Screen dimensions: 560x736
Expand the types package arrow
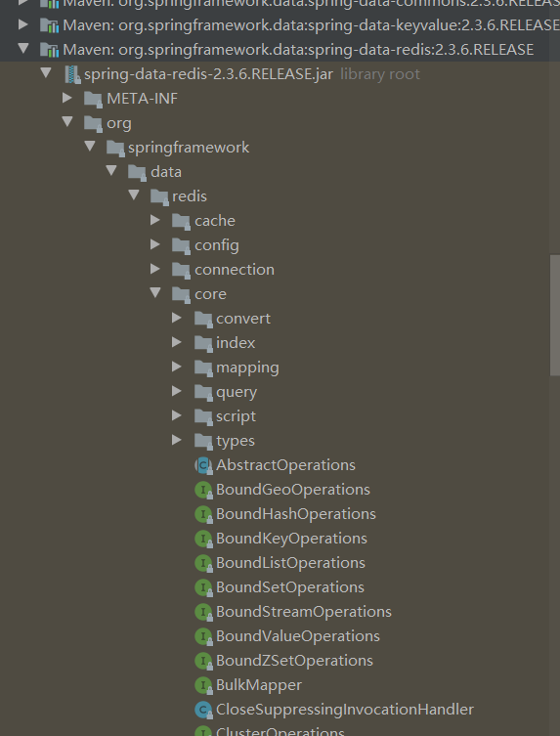(x=177, y=439)
